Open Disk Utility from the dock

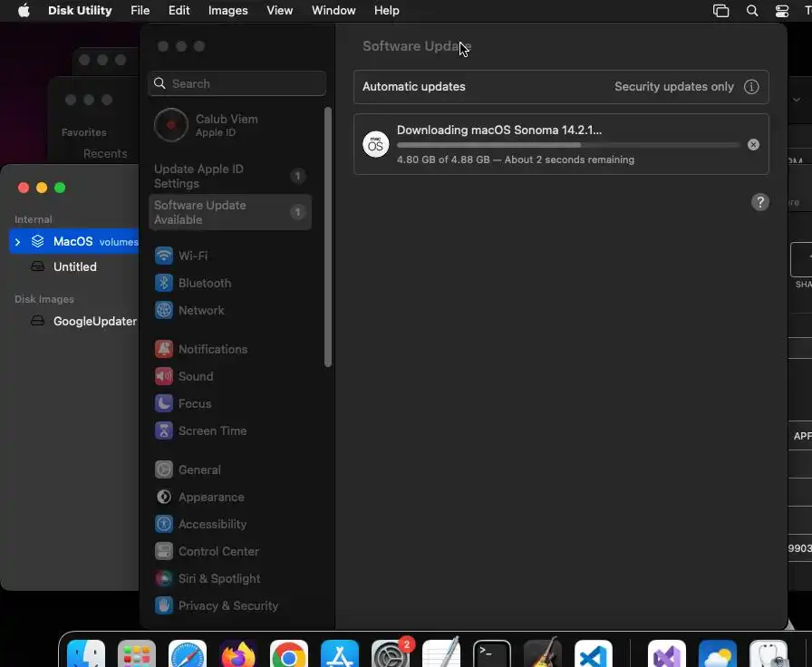(768, 653)
